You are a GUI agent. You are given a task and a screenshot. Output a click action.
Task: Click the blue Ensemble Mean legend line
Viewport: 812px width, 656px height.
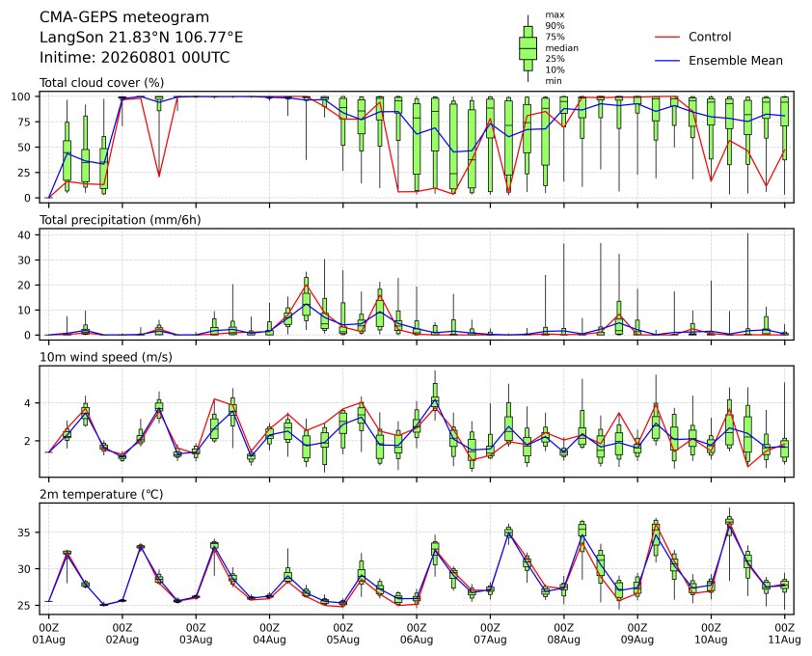tap(667, 61)
